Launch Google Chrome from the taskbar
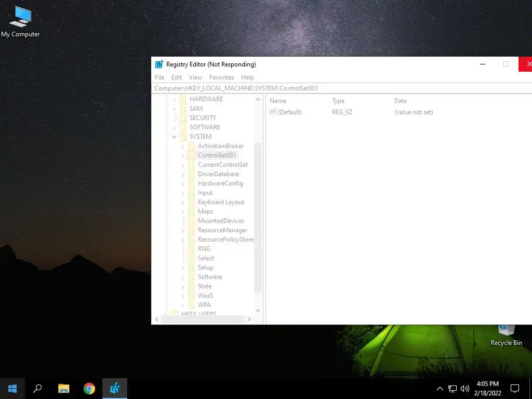532x399 pixels. [x=89, y=389]
